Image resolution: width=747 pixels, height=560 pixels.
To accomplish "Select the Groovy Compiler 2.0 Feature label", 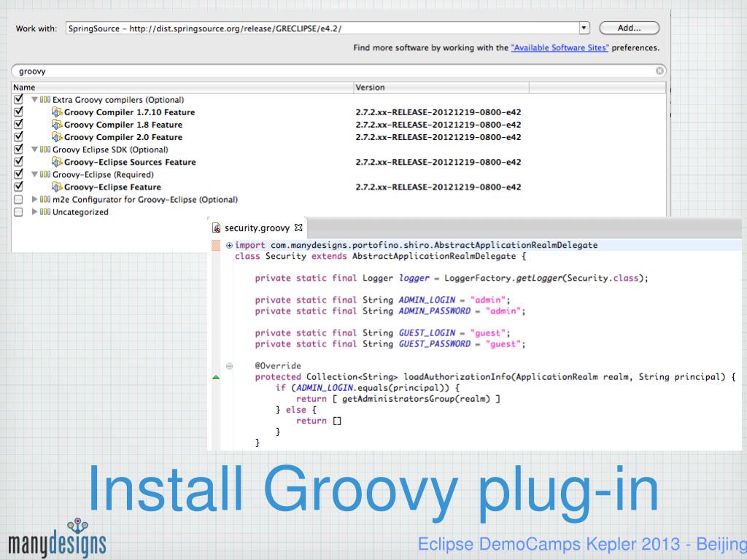I will coord(123,136).
